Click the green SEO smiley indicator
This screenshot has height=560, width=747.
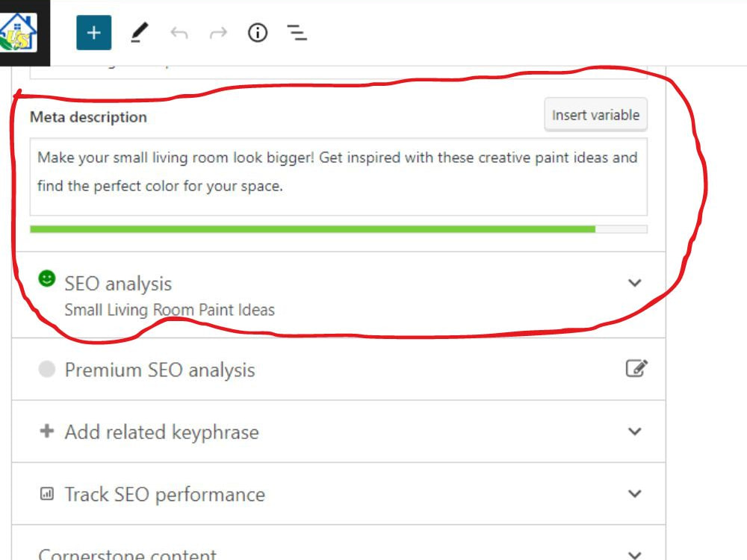tap(46, 279)
